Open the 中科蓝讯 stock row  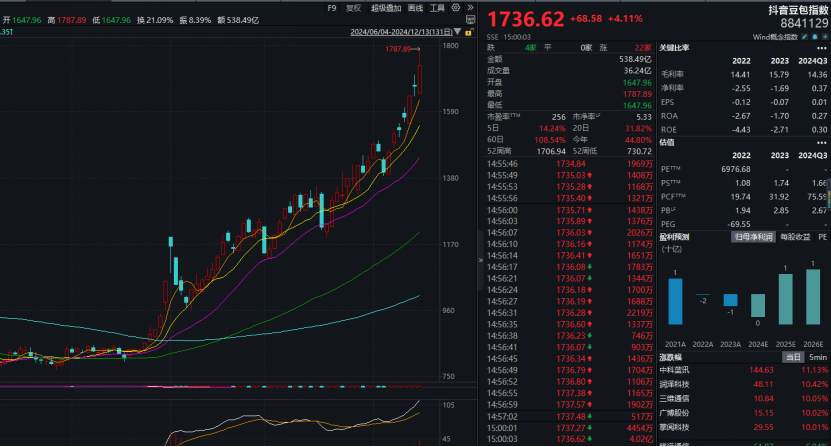tap(676, 370)
